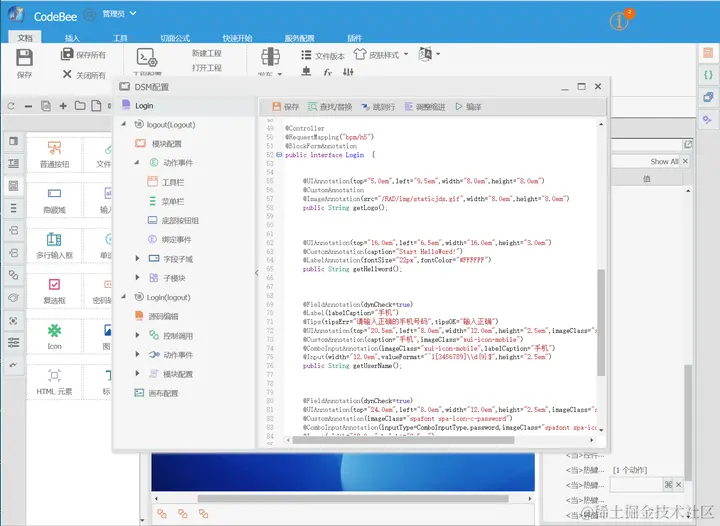Toggle the code fold marker at line 52
The width and height of the screenshot is (720, 526).
(279, 155)
